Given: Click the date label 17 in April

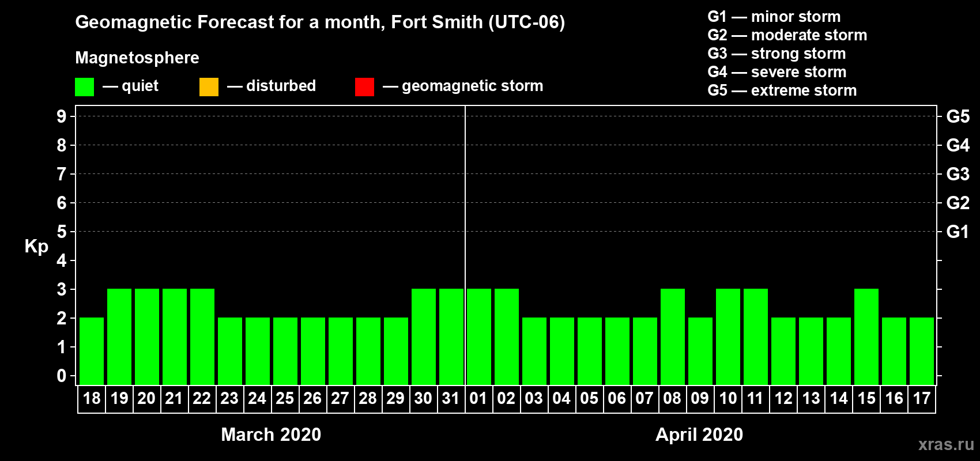Looking at the screenshot, I should coord(922,398).
